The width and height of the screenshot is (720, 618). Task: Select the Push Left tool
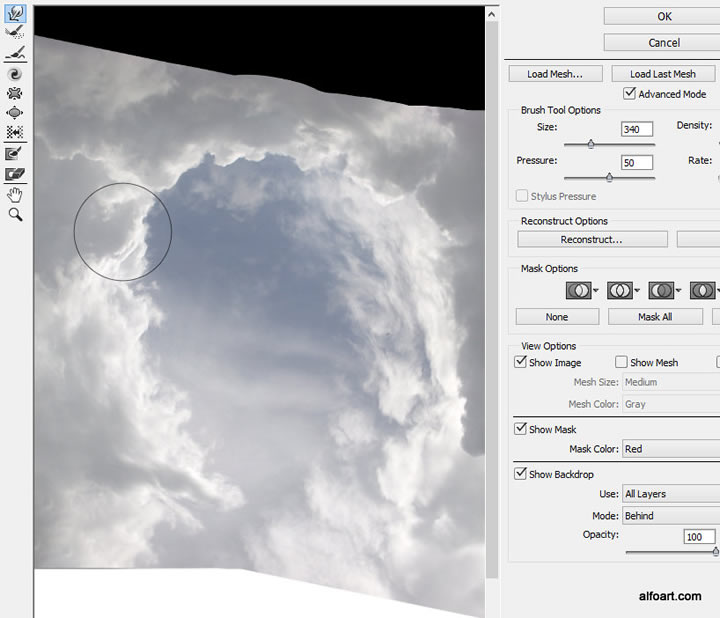[x=15, y=132]
